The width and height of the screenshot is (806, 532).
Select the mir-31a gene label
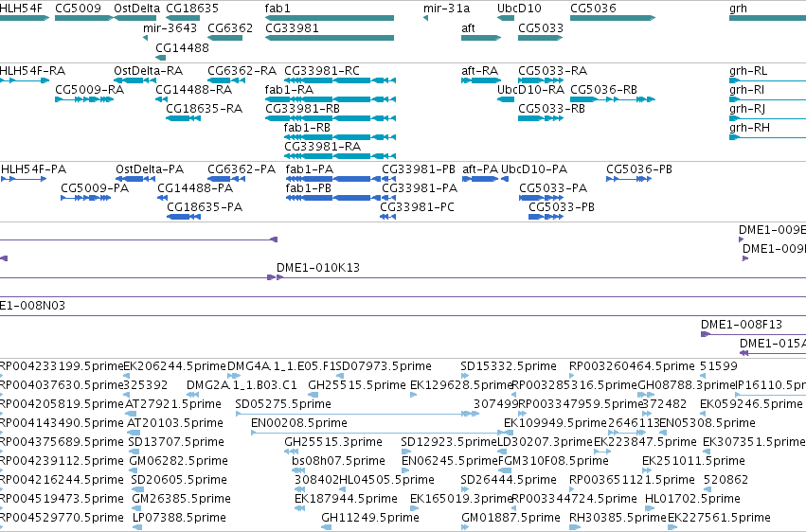click(447, 9)
